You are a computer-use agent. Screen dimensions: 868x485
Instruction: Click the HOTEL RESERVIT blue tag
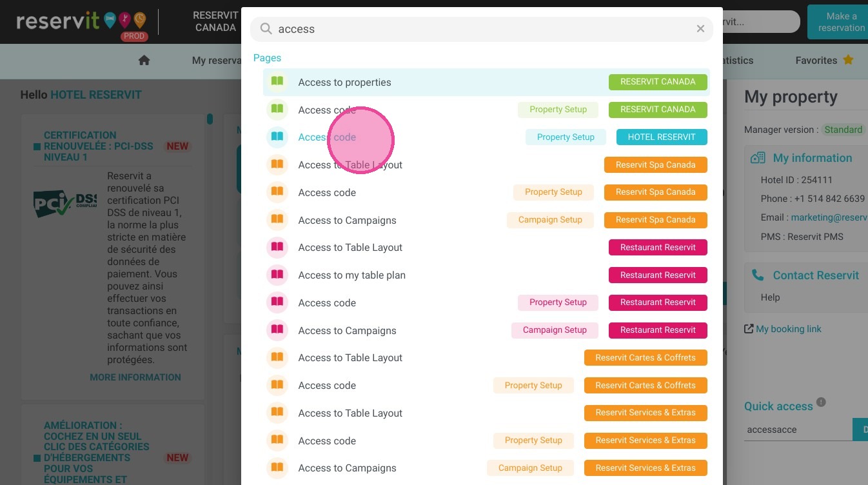662,137
